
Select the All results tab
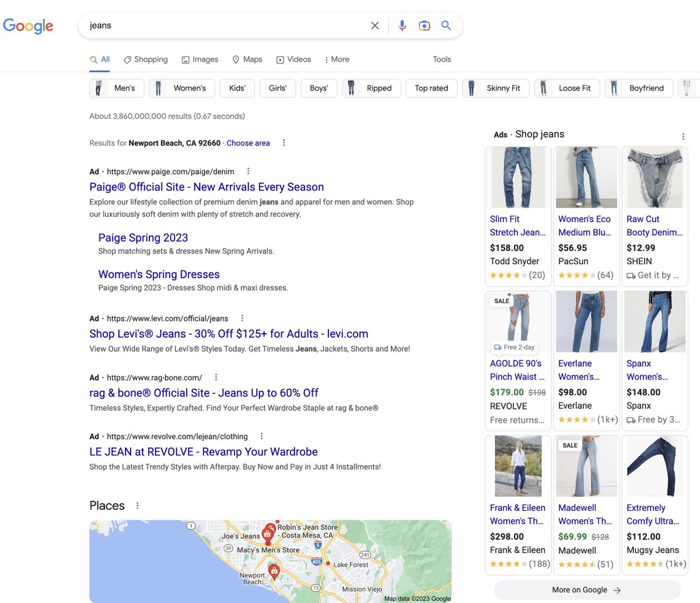point(100,59)
